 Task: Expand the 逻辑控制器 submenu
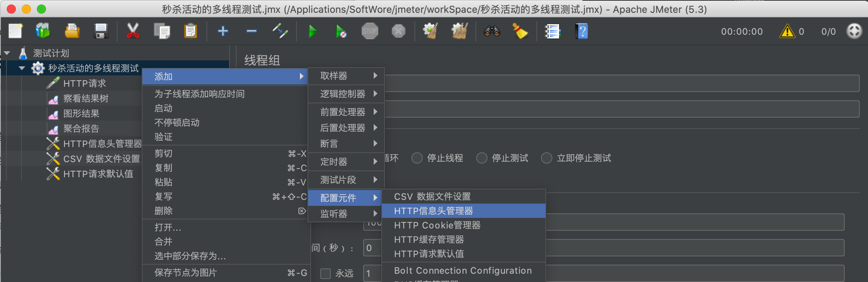coord(346,94)
